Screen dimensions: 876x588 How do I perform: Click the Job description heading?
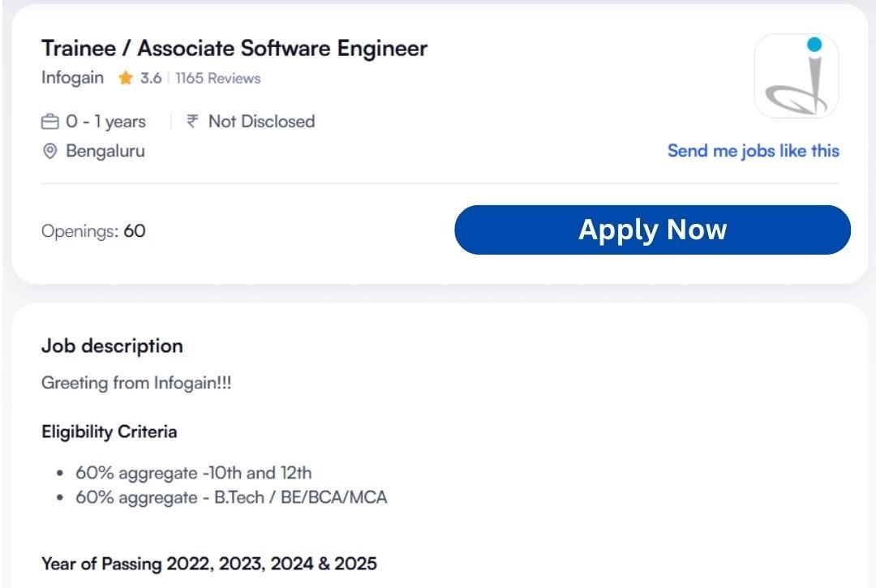tap(112, 346)
